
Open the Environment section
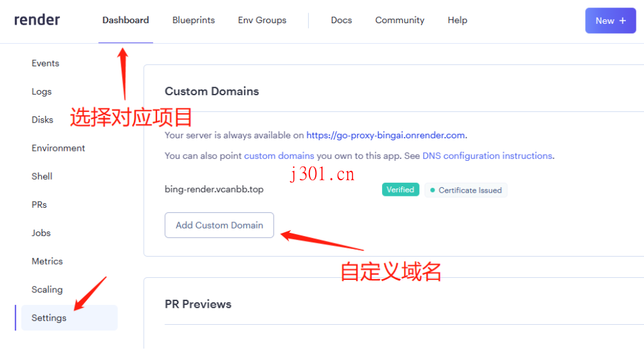click(58, 148)
